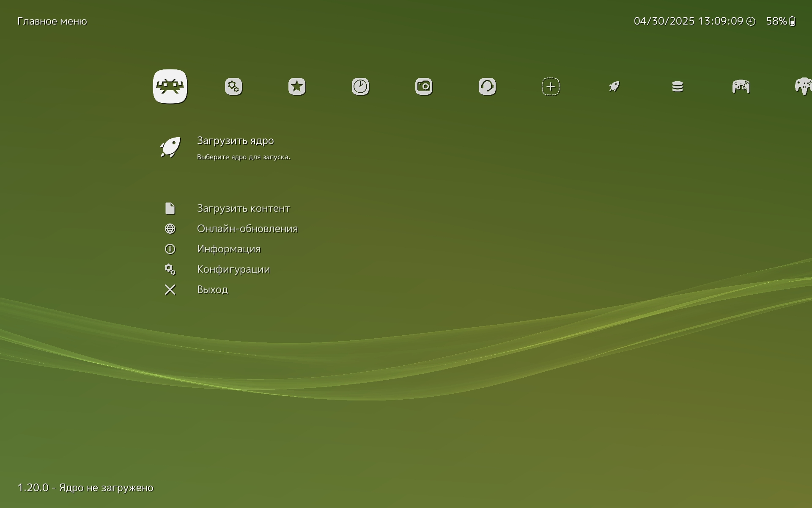The height and width of the screenshot is (508, 812).
Task: Open Онлайн-обновления
Action: point(247,229)
